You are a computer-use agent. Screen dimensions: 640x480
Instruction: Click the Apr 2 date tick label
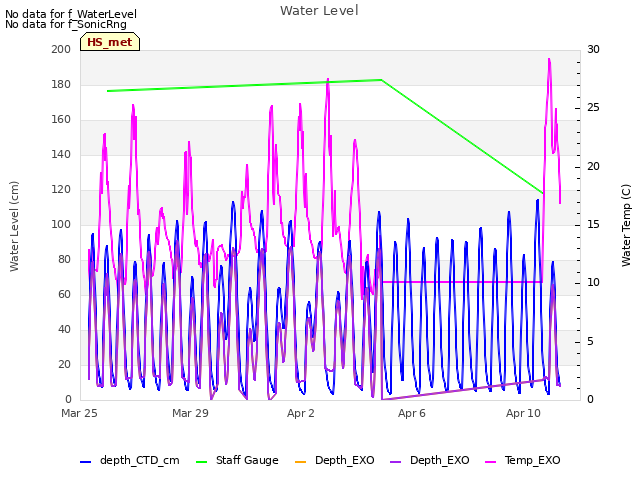301,413
